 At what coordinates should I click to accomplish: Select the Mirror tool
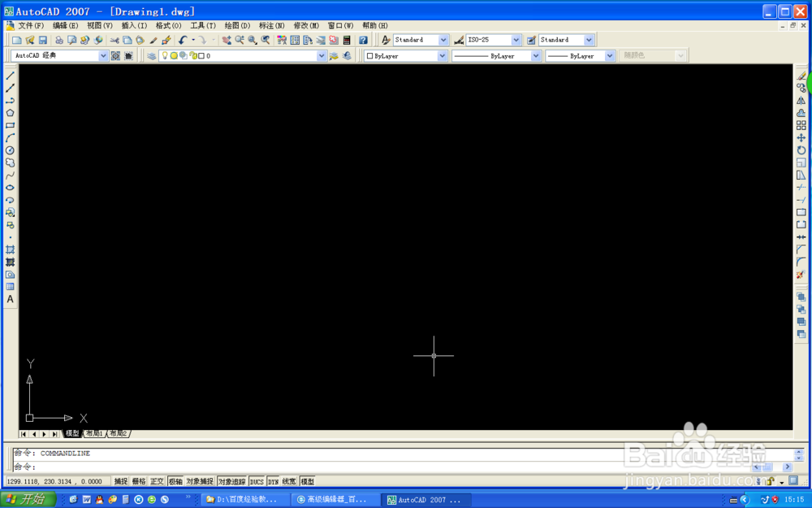point(801,101)
